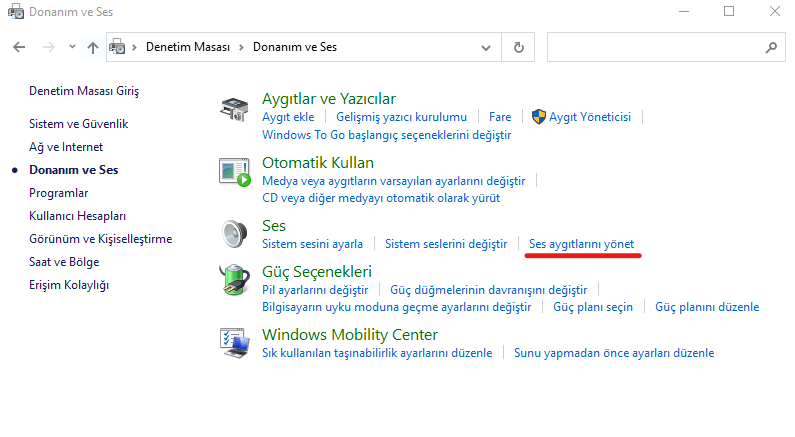Screen dimensions: 795x437
Task: Launch Aygıt Yöneticisi
Action: 590,117
